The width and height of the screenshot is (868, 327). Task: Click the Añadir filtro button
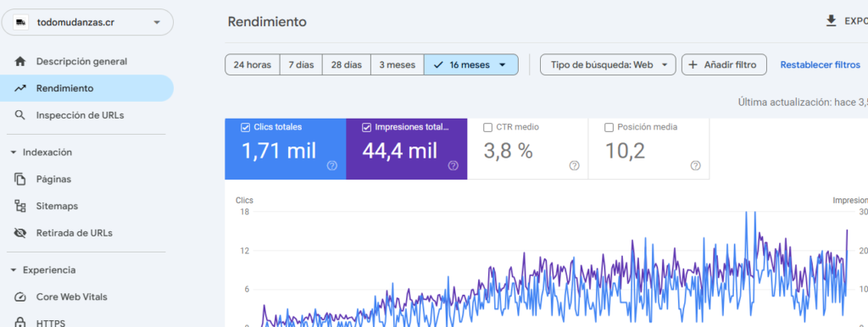tap(724, 64)
